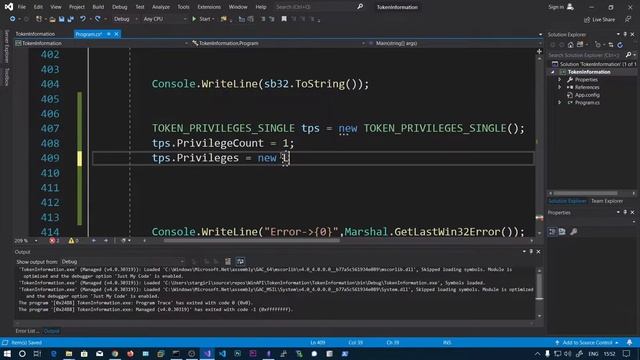Open the TokenInformation.Program type dropdown
Image resolution: width=640 pixels, height=360 pixels.
[278, 43]
